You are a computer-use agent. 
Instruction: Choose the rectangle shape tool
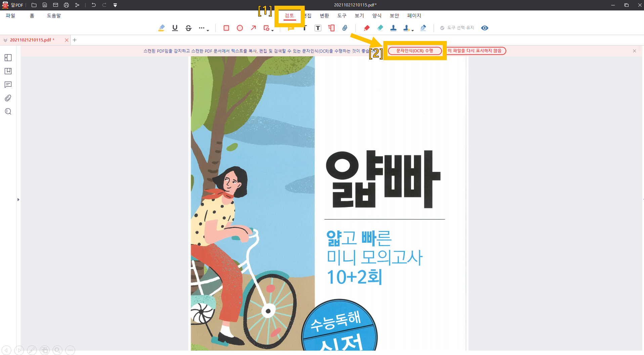click(x=226, y=28)
